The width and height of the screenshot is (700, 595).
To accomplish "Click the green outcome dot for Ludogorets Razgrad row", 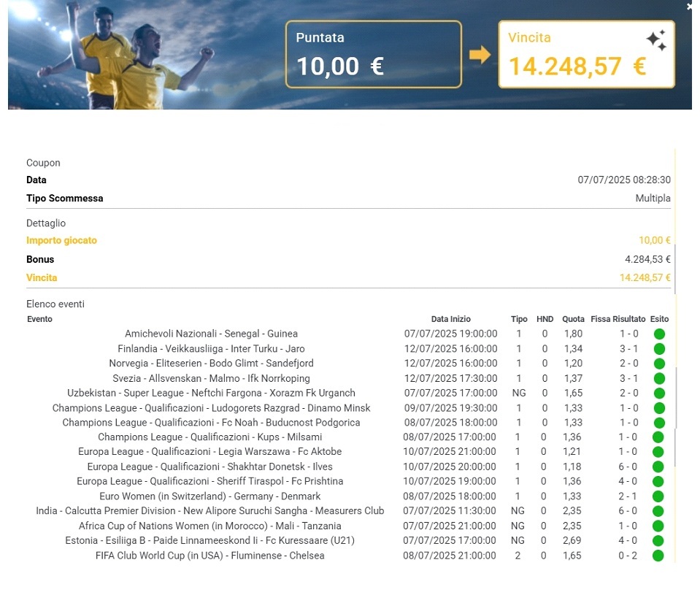I will (x=659, y=408).
